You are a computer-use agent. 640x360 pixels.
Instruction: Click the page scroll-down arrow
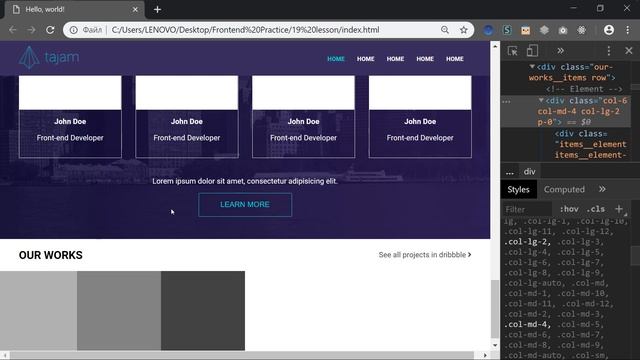click(495, 345)
